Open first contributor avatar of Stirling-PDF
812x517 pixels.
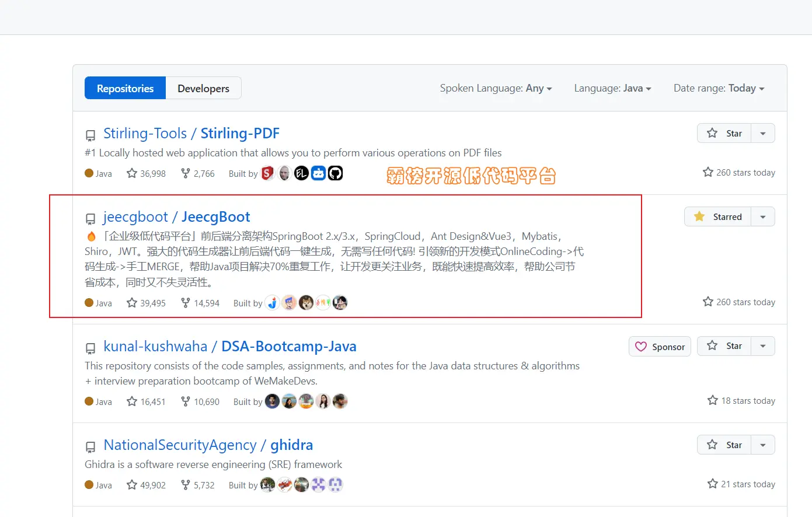[267, 173]
